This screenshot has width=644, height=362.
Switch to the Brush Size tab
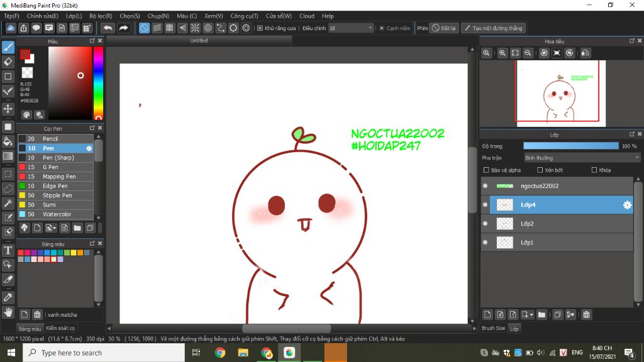point(493,328)
